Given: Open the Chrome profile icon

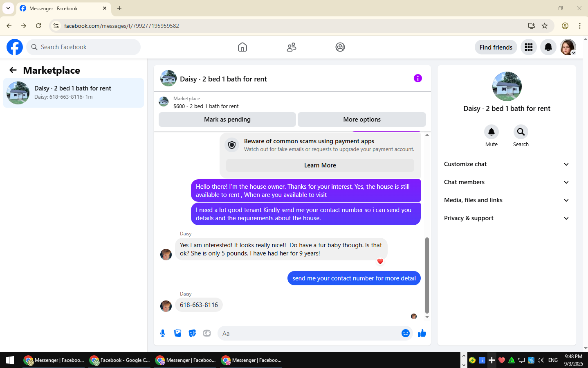Looking at the screenshot, I should pos(565,26).
